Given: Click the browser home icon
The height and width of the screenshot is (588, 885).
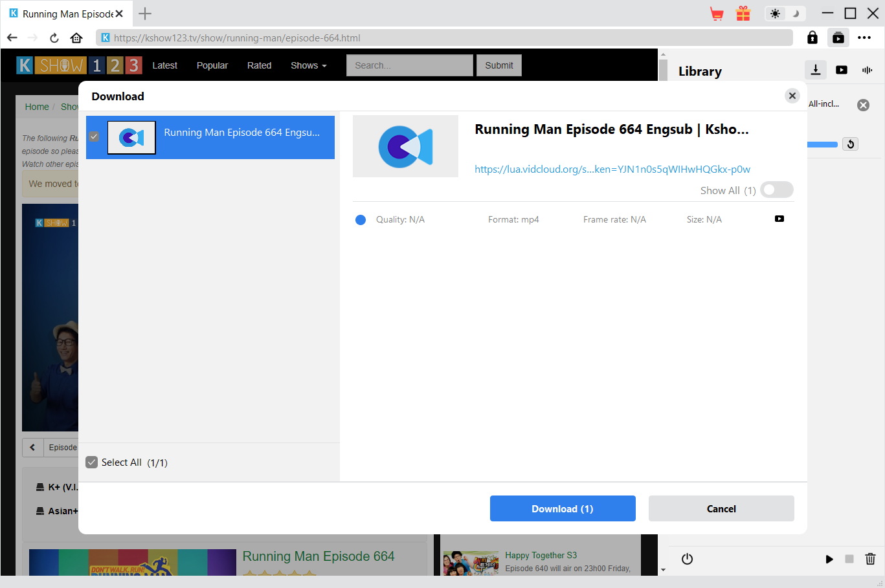Looking at the screenshot, I should [76, 38].
